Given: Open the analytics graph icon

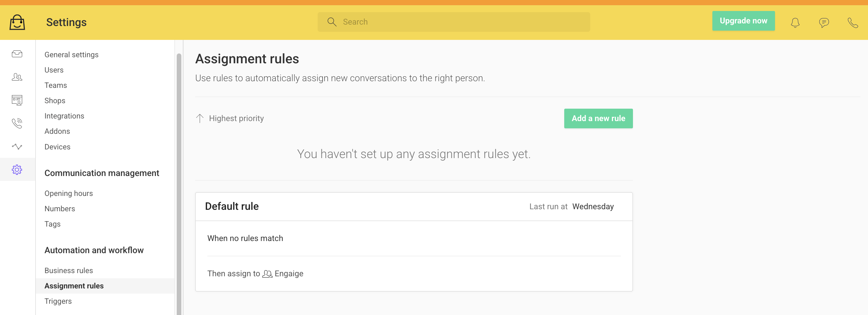Looking at the screenshot, I should (17, 146).
